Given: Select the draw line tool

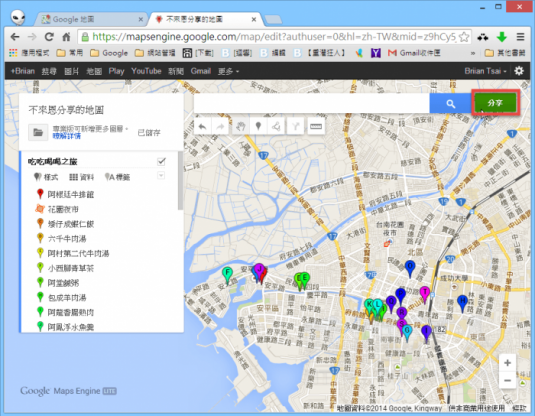Looking at the screenshot, I should click(276, 127).
